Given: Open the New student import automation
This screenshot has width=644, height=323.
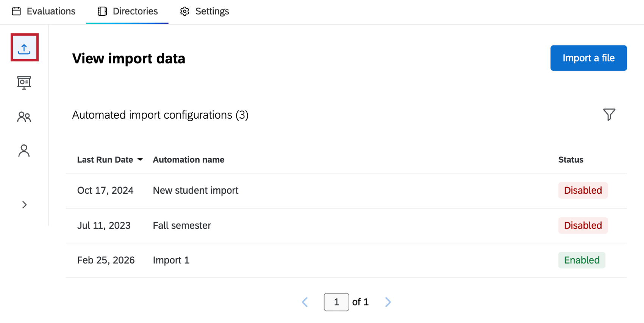Looking at the screenshot, I should tap(195, 190).
